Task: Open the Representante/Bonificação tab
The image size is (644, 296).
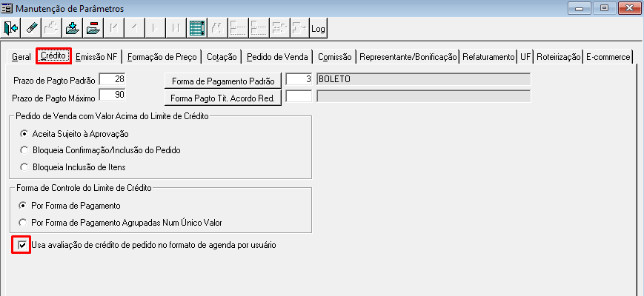Action: click(408, 57)
